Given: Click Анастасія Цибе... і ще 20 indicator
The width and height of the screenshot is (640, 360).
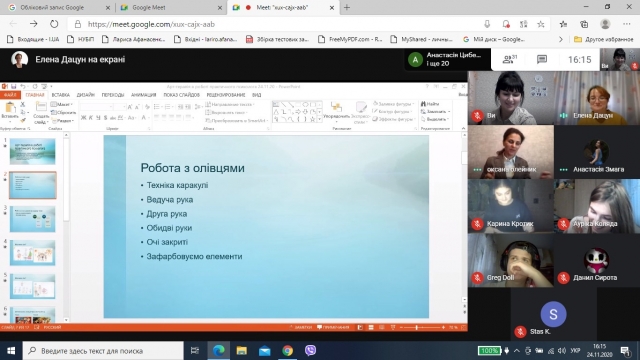Looking at the screenshot, I should (447, 60).
